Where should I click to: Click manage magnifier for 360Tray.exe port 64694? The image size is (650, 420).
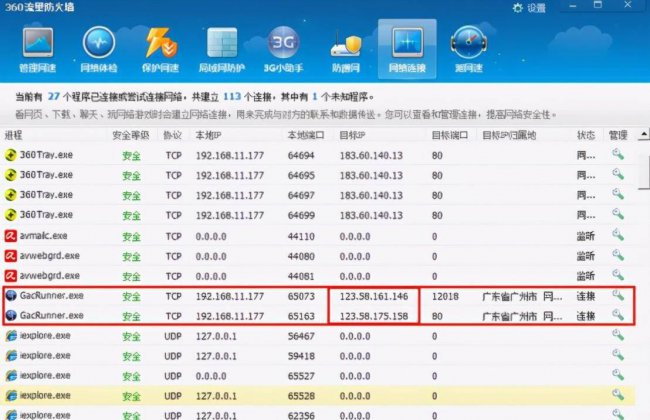click(x=618, y=154)
